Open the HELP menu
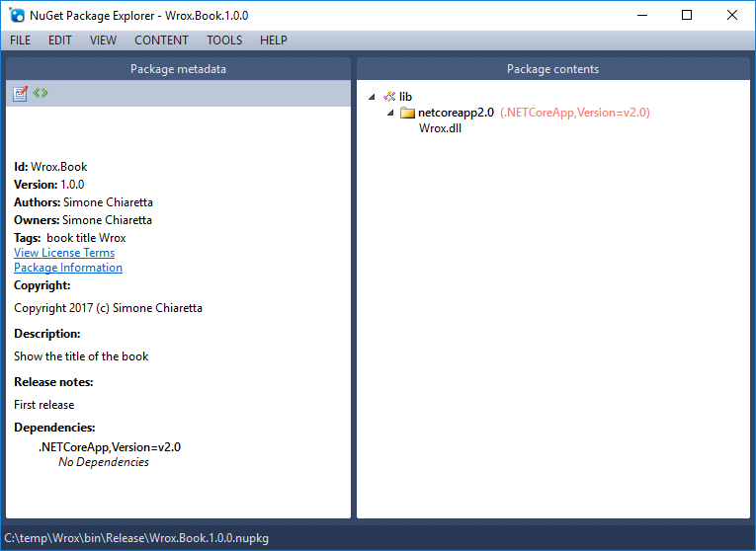The height and width of the screenshot is (551, 756). click(274, 39)
